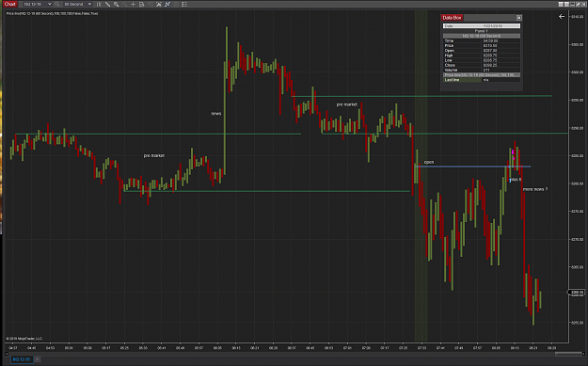
Task: Click the Low row in Data Box
Action: pyautogui.click(x=482, y=60)
